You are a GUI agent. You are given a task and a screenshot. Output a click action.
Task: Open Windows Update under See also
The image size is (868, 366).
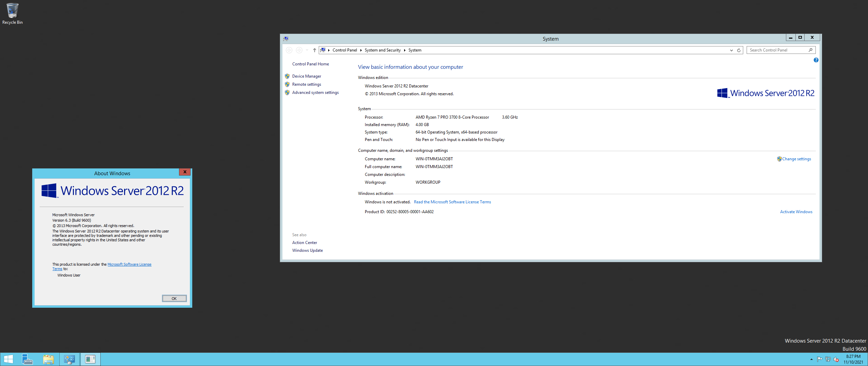pos(307,250)
